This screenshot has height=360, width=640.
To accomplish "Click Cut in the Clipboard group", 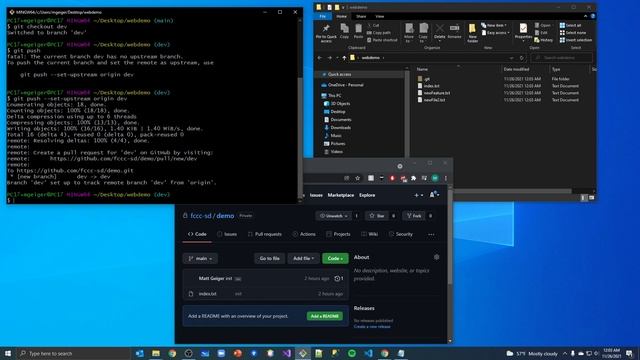I will (373, 25).
